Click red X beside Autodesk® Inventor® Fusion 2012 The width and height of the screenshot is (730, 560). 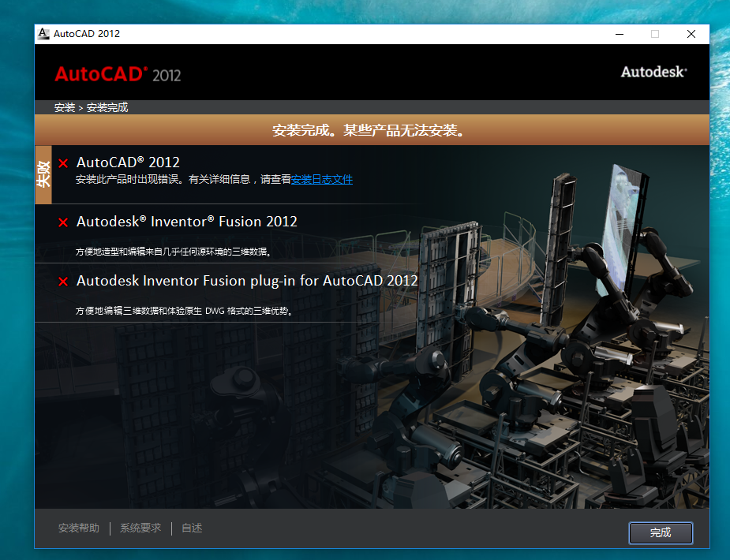63,222
